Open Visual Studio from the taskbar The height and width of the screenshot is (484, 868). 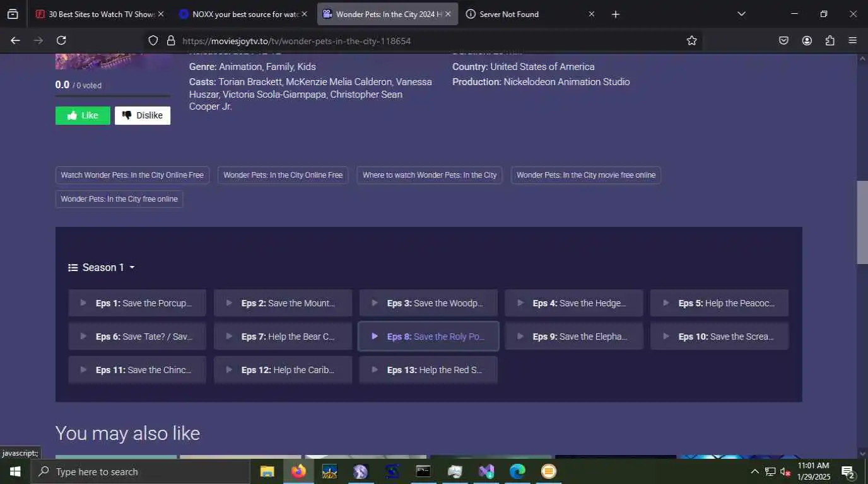(x=486, y=471)
